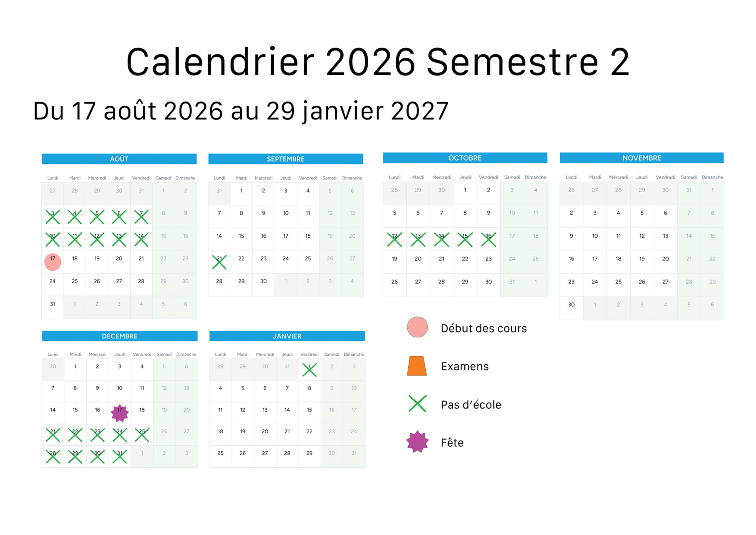Click the green cross on September 21
Image resolution: width=756 pixels, height=535 pixels.
point(219,262)
